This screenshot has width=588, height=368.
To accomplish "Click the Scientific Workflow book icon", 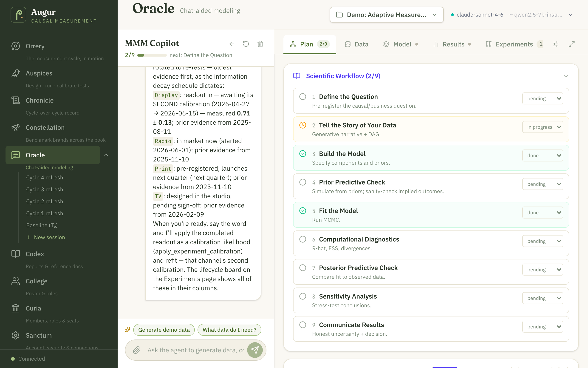I will (x=297, y=76).
